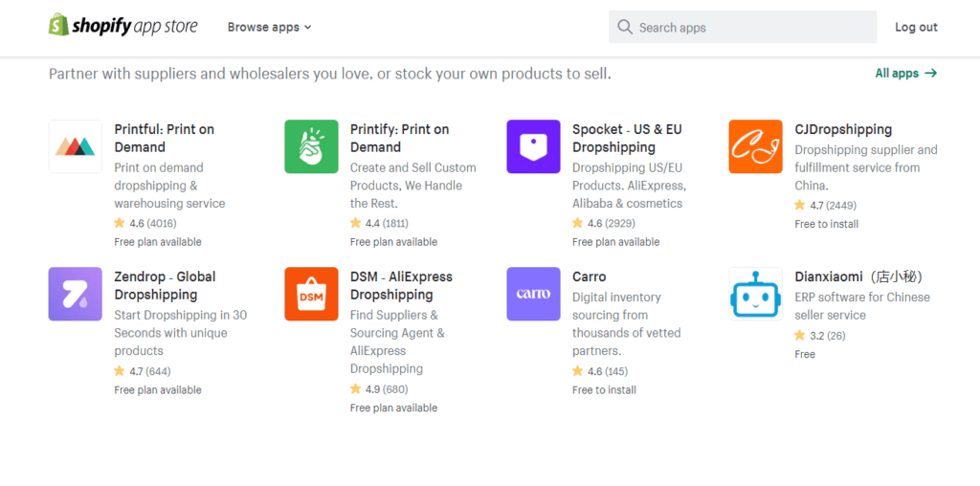Viewport: 980px width, 486px height.
Task: Log out of the app store
Action: point(916,28)
